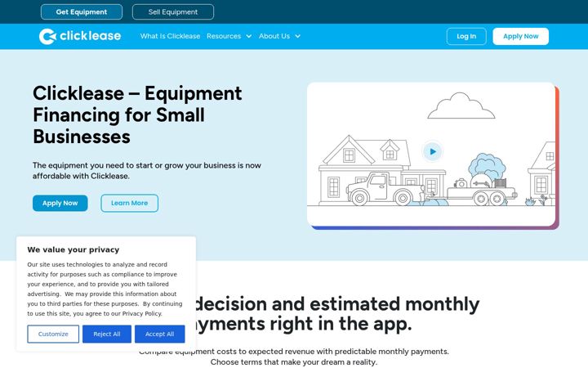The height and width of the screenshot is (368, 588).
Task: Click the Apply Now button under the hero text
Action: coord(60,203)
